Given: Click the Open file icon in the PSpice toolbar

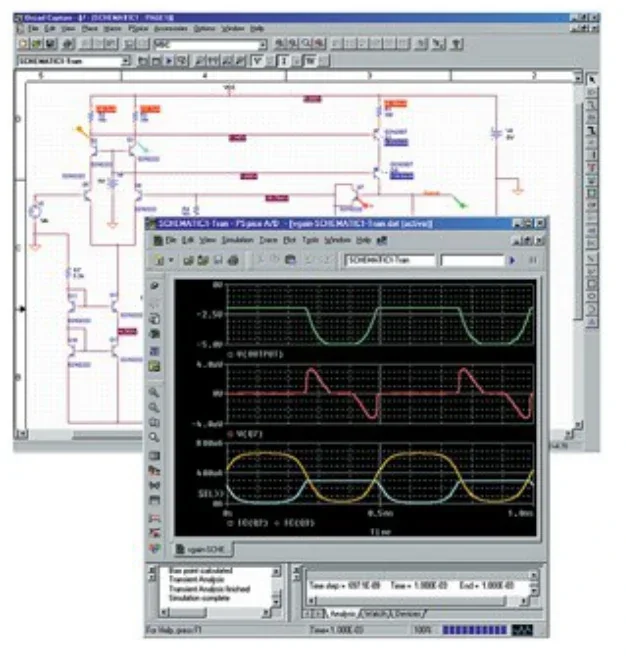Looking at the screenshot, I should [x=188, y=260].
